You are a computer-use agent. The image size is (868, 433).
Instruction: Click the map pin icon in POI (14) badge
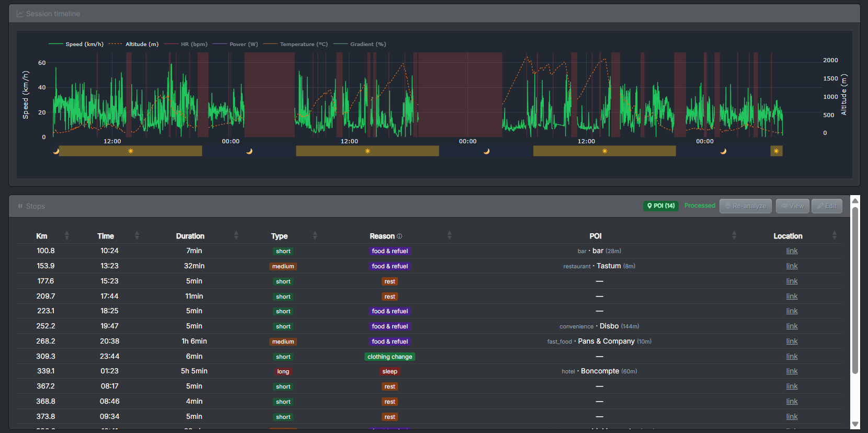click(649, 206)
